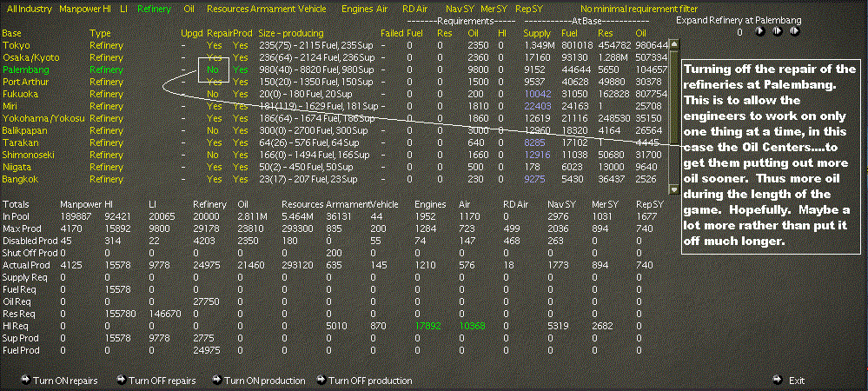The height and width of the screenshot is (391, 868).
Task: Toggle Prod 'Yes' for Bangkok refinery
Action: tap(241, 180)
